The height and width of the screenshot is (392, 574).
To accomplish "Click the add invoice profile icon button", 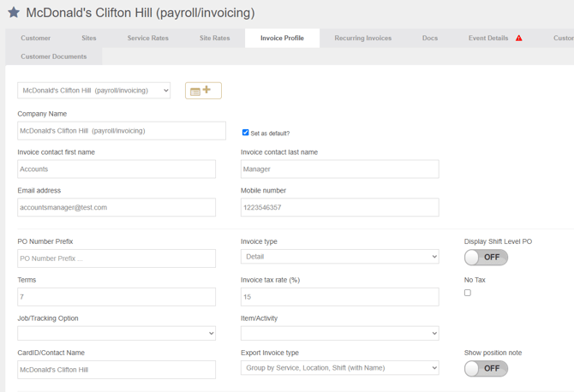I will [x=203, y=91].
